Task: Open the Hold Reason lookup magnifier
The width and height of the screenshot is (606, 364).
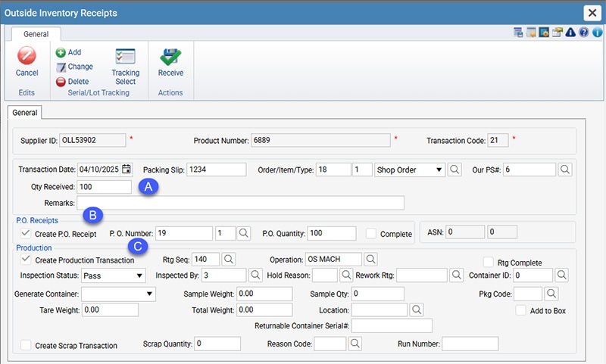Action: click(x=346, y=275)
